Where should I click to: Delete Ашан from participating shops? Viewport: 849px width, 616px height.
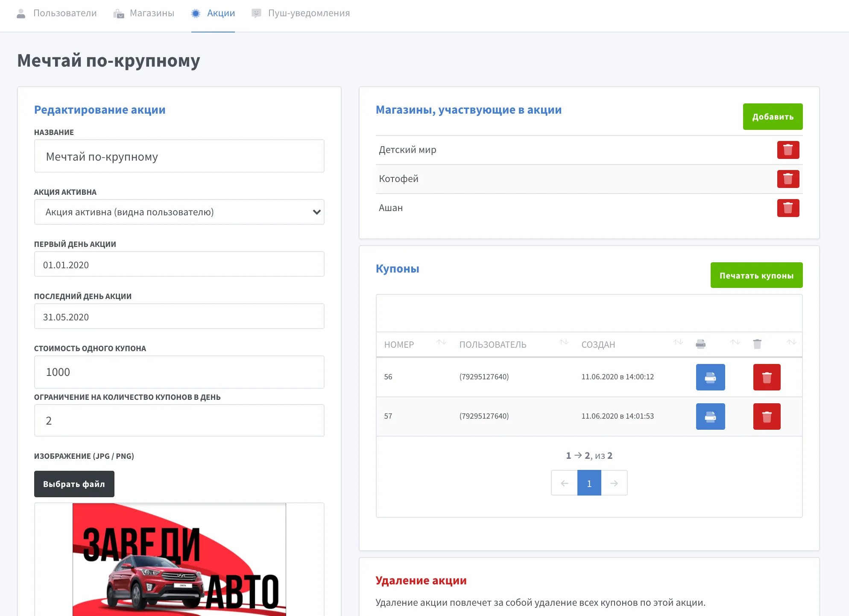(x=788, y=208)
